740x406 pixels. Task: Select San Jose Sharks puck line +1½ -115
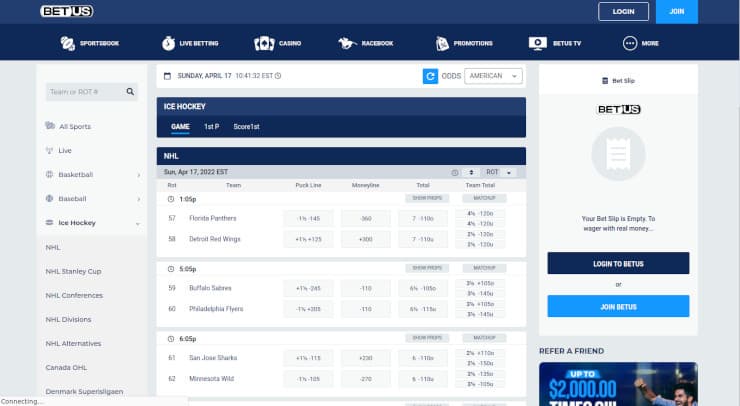[309, 358]
